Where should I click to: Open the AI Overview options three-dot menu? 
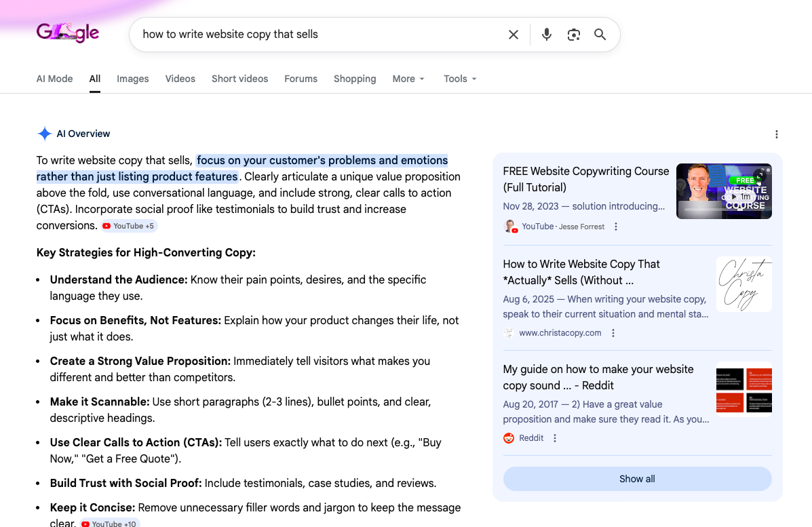coord(777,134)
